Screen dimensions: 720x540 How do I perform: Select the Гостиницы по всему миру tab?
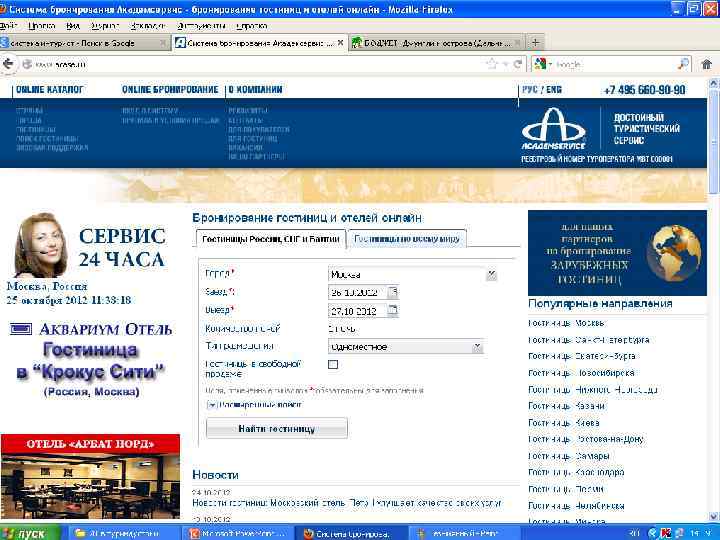point(407,239)
